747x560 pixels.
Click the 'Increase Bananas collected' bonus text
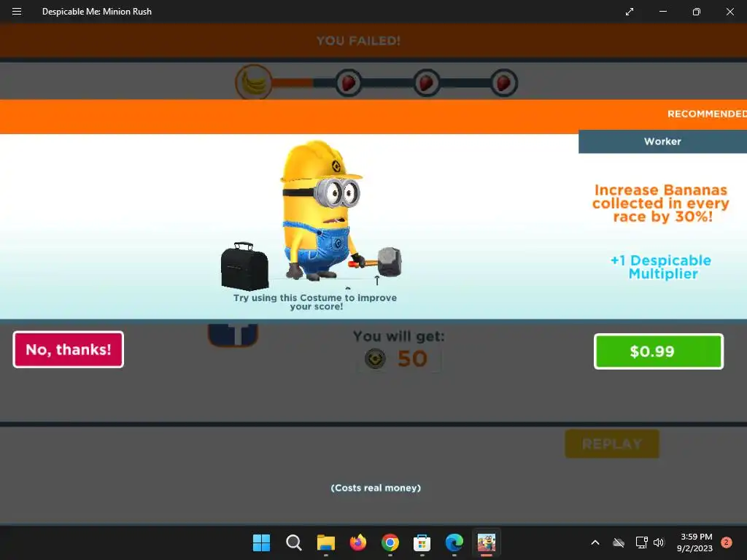(661, 203)
